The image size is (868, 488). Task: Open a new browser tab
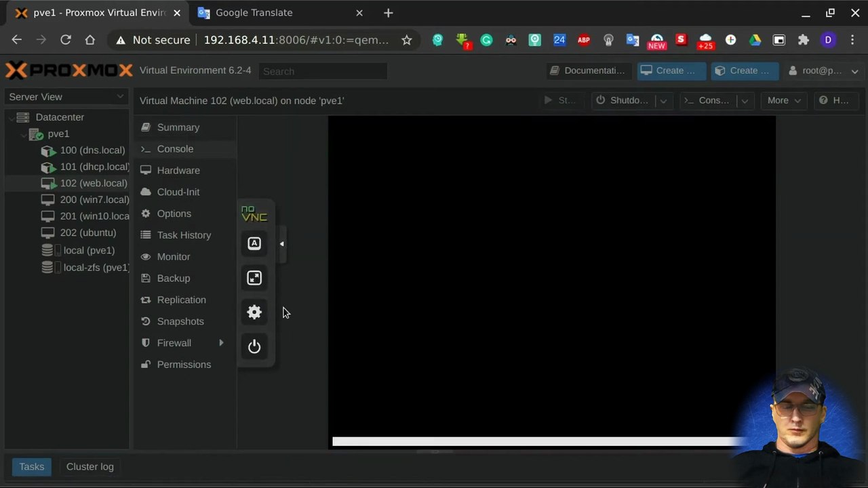coord(388,13)
